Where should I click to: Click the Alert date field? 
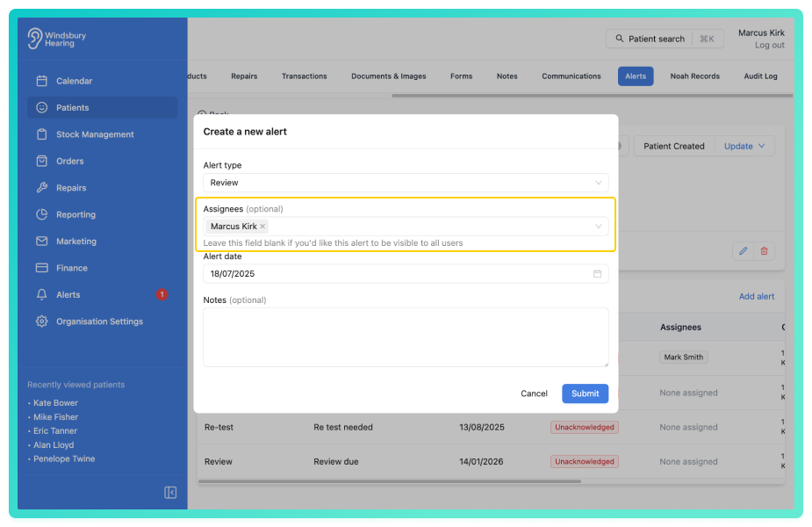point(406,274)
